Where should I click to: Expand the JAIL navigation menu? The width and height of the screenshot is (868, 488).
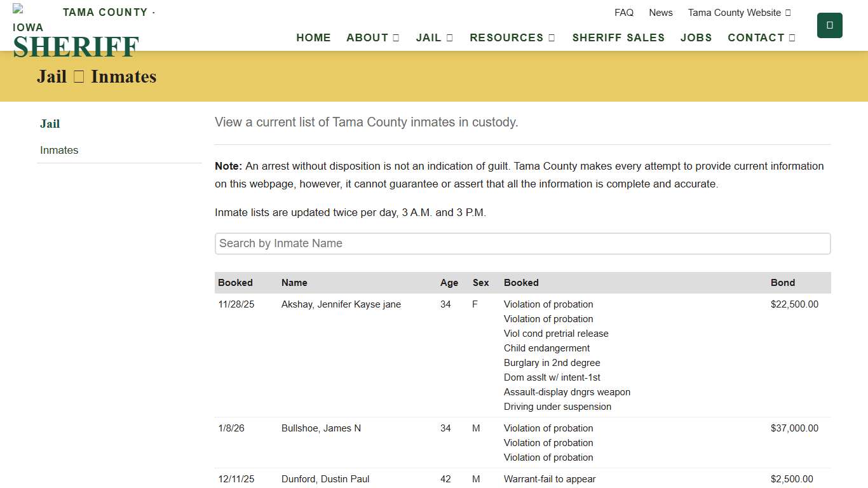pos(434,37)
